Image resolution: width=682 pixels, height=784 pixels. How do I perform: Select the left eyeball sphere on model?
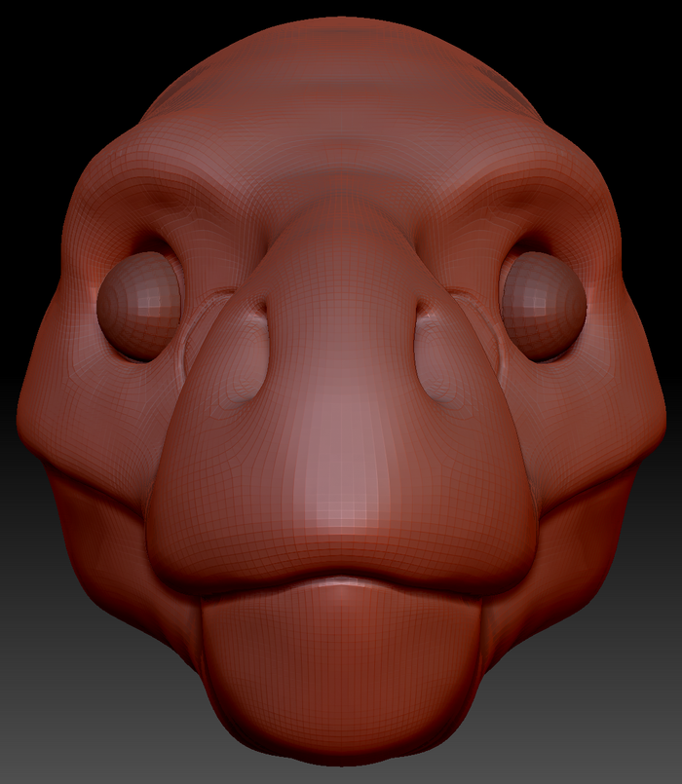coord(139,306)
